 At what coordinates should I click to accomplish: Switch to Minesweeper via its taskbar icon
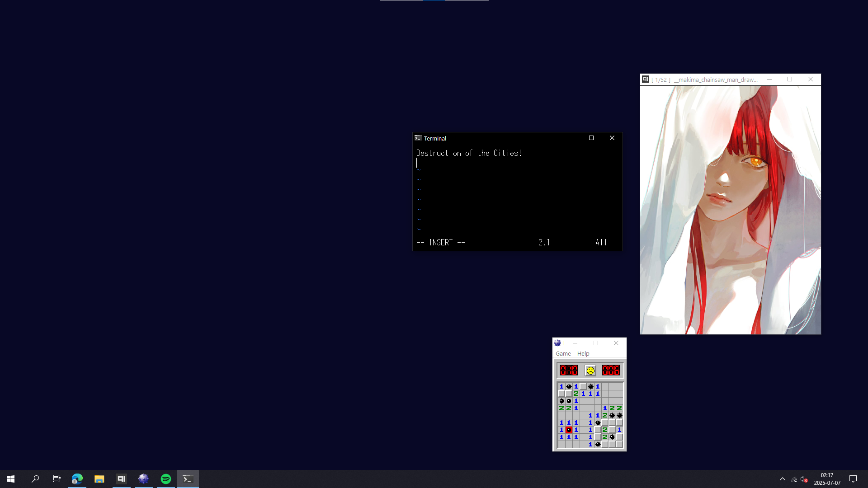tap(144, 479)
